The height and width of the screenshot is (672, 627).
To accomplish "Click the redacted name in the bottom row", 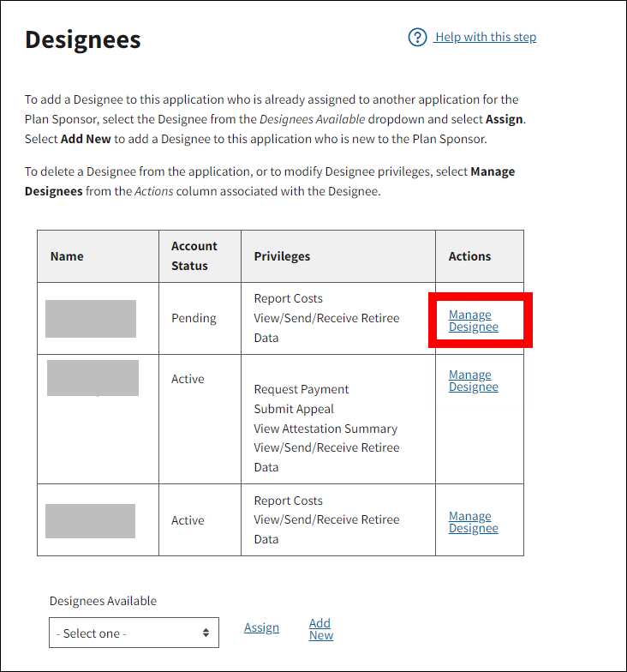I will (x=90, y=521).
